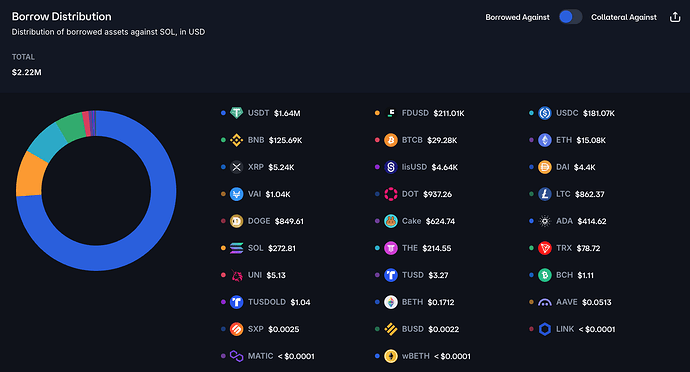Click the green BNB donut segment

pyautogui.click(x=73, y=126)
